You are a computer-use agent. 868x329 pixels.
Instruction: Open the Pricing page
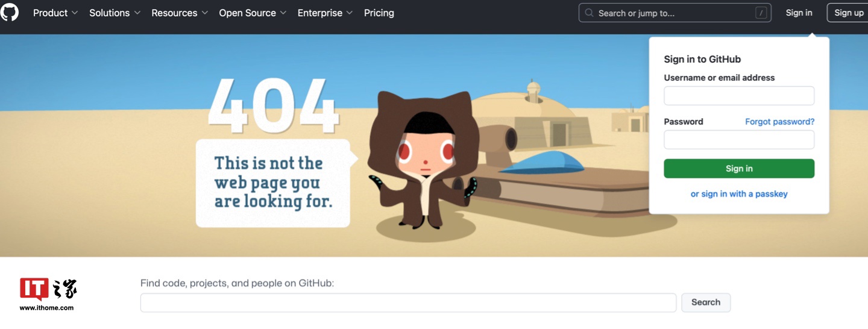point(379,13)
